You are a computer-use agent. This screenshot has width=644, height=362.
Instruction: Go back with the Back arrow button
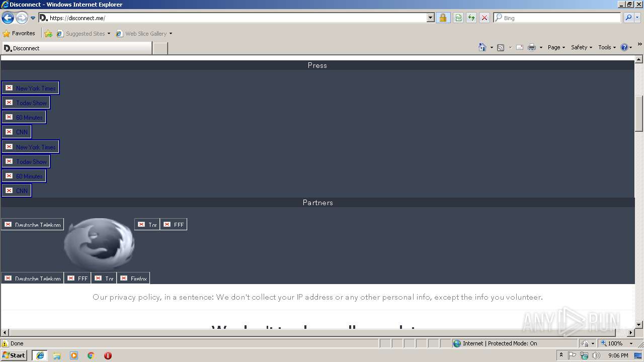click(x=8, y=18)
